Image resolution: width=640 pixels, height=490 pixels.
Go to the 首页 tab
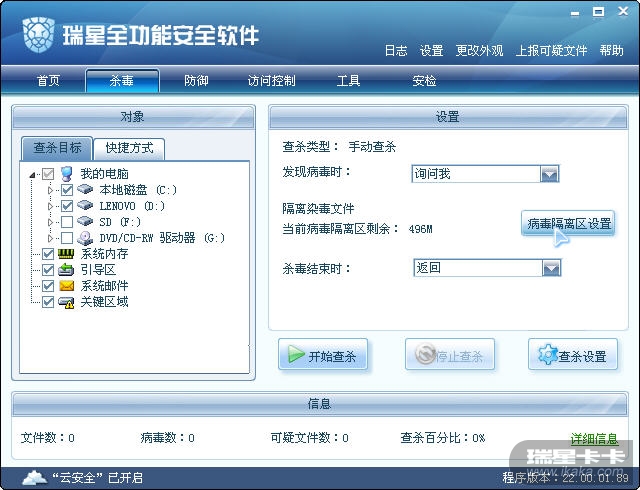click(x=48, y=80)
